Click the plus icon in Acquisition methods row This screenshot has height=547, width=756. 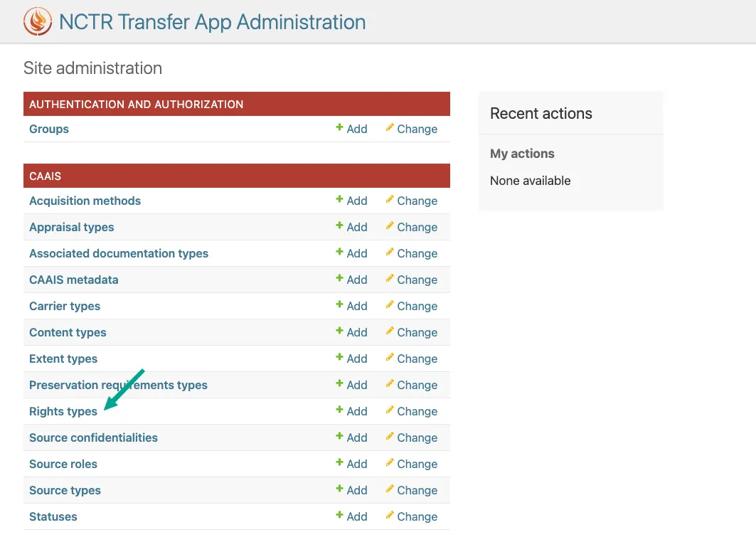[x=339, y=199]
